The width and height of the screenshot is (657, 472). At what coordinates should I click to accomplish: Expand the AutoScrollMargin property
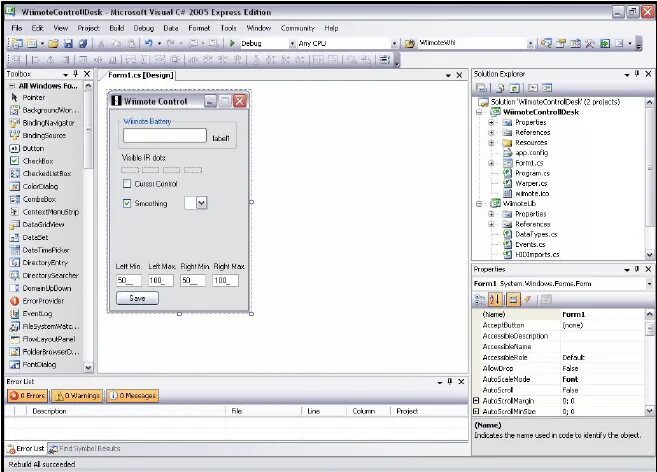476,401
